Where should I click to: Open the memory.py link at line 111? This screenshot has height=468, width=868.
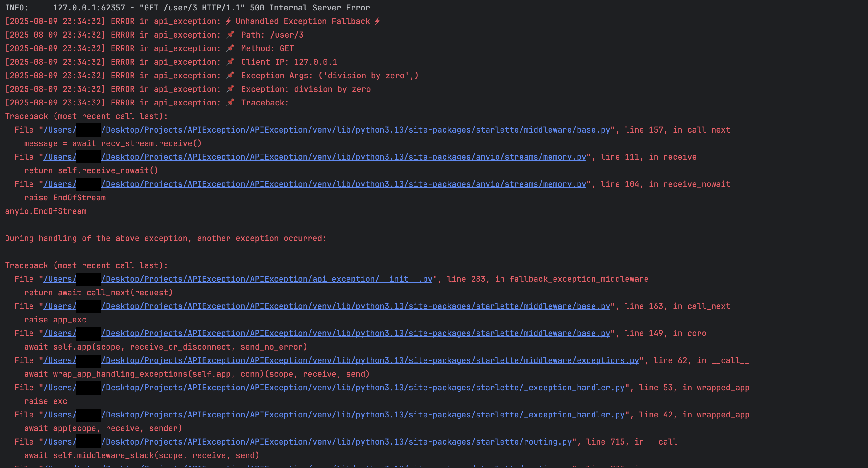pyautogui.click(x=344, y=157)
